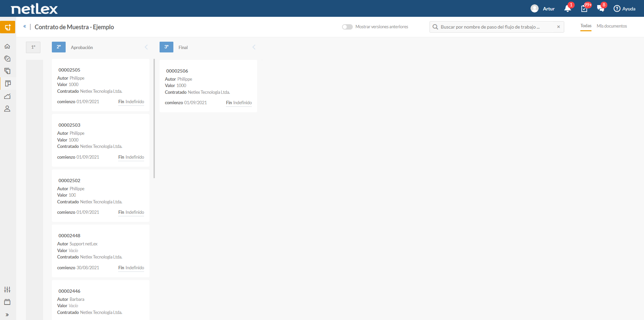Image resolution: width=644 pixels, height=320 pixels.
Task: Switch to Mis documentos tab
Action: [612, 26]
